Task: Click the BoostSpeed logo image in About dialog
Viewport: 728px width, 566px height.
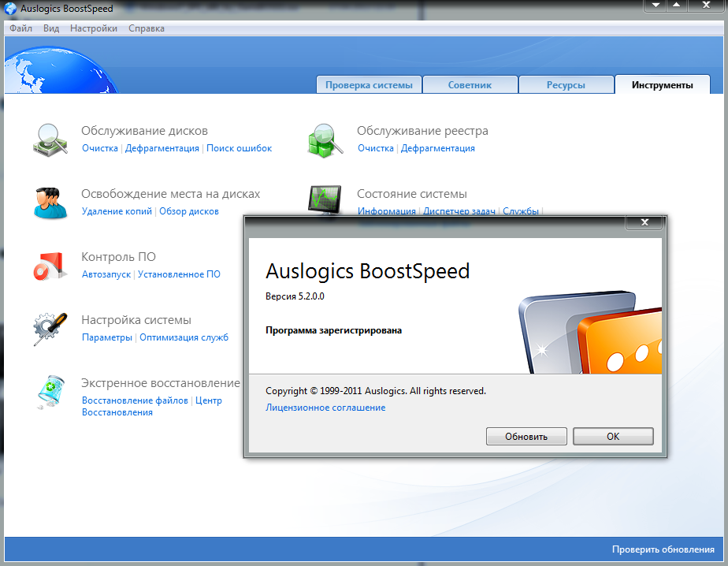Action: (x=590, y=332)
